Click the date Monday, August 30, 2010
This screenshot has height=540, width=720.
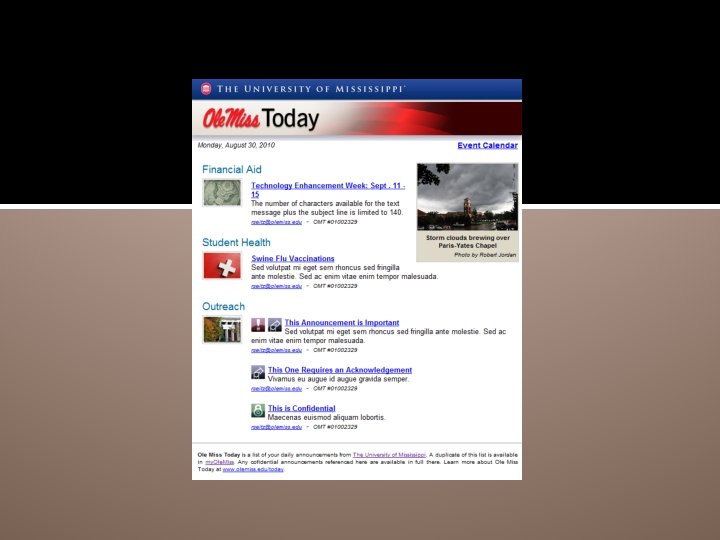pos(236,145)
